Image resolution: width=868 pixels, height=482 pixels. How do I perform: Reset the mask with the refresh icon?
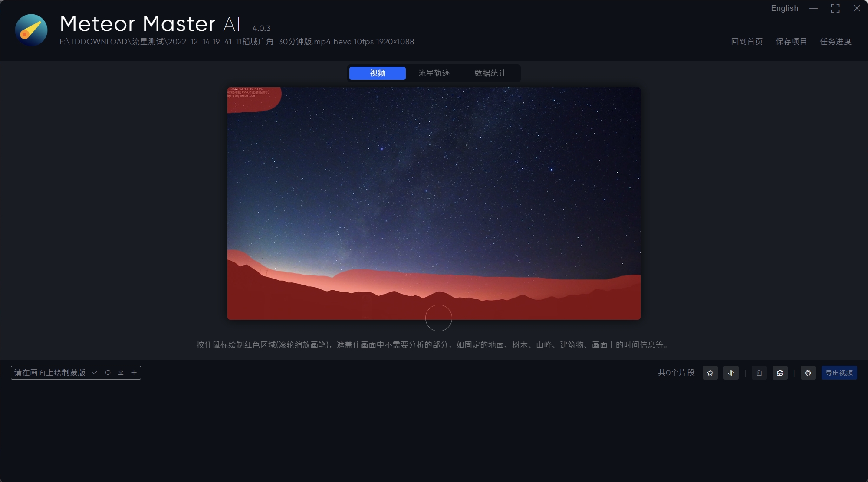tap(108, 373)
